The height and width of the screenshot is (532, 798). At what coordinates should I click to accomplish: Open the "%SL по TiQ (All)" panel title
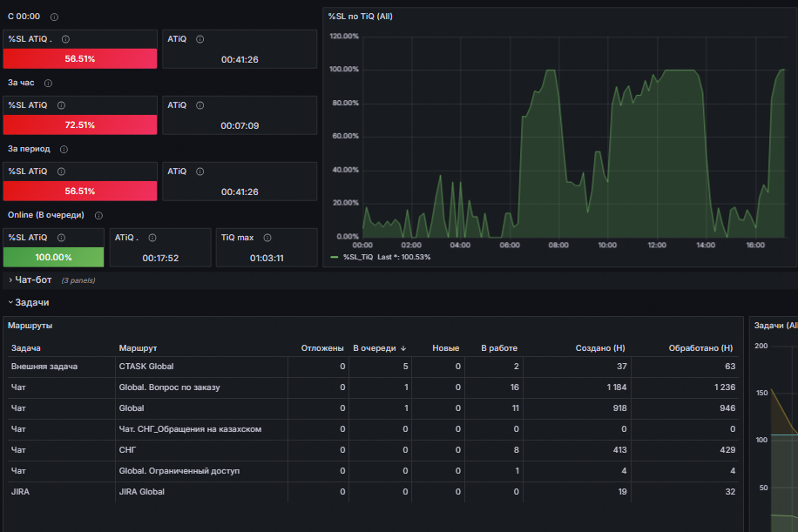361,17
